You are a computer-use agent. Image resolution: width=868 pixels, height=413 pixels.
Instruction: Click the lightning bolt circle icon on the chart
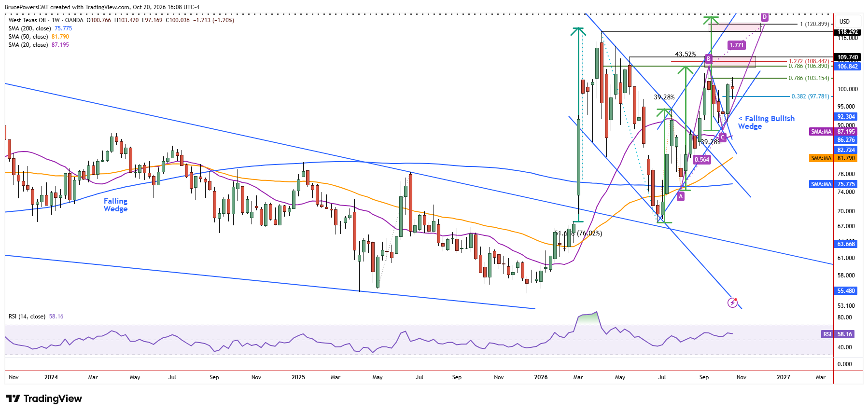(733, 303)
